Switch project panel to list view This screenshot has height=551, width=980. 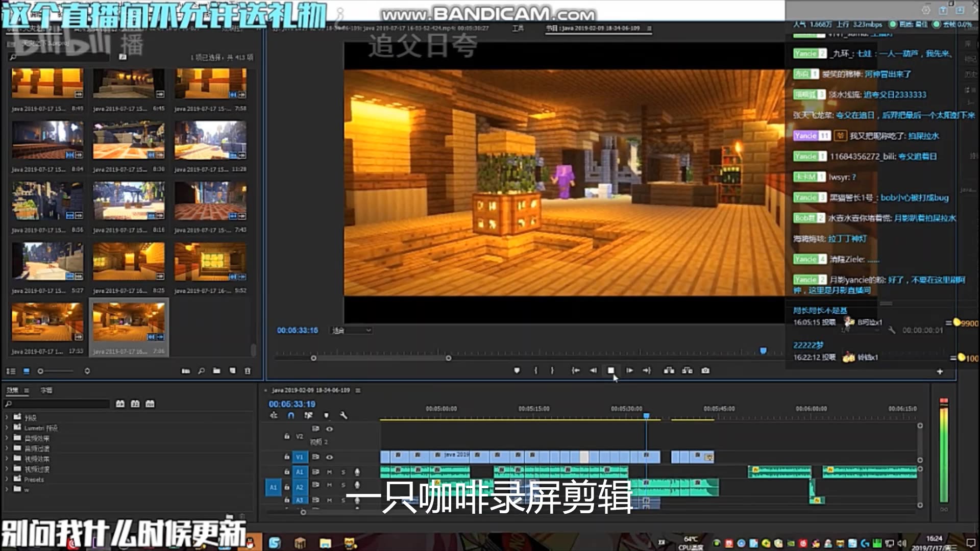[11, 371]
